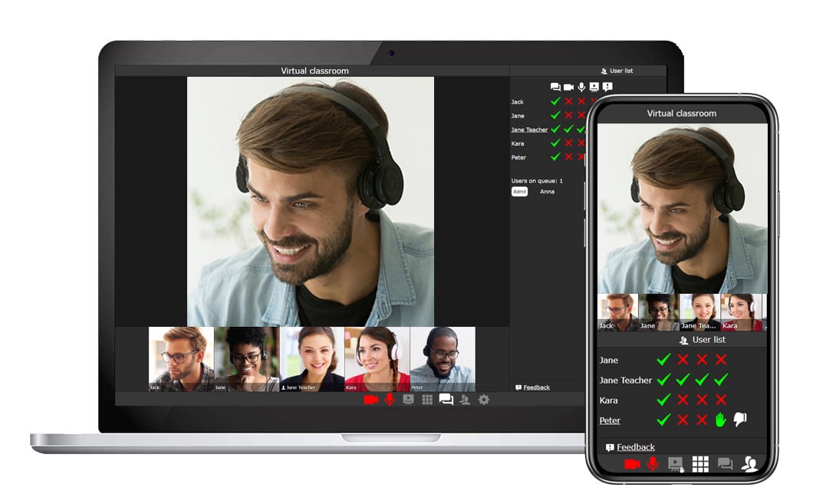The image size is (813, 504).
Task: Open presentation mode from laptop toolbar
Action: click(x=409, y=400)
